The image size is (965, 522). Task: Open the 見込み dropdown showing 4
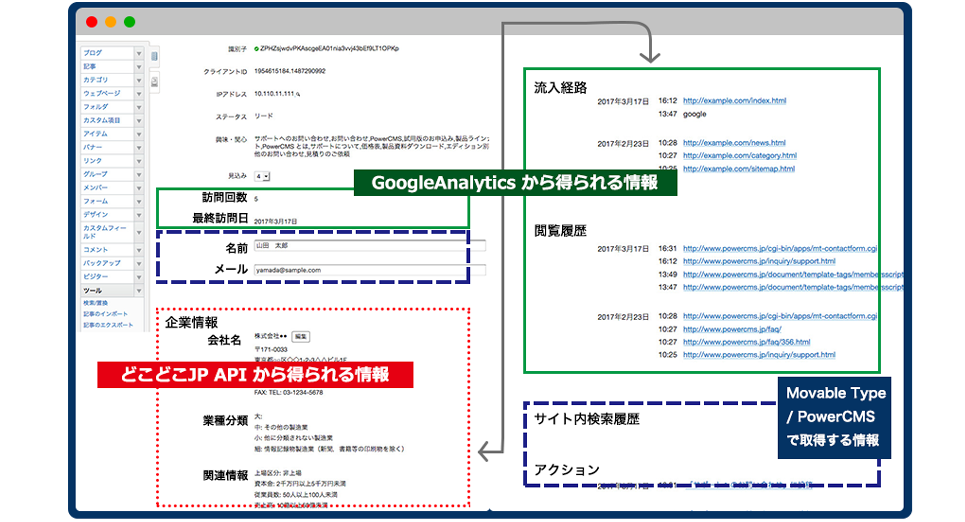tap(262, 177)
